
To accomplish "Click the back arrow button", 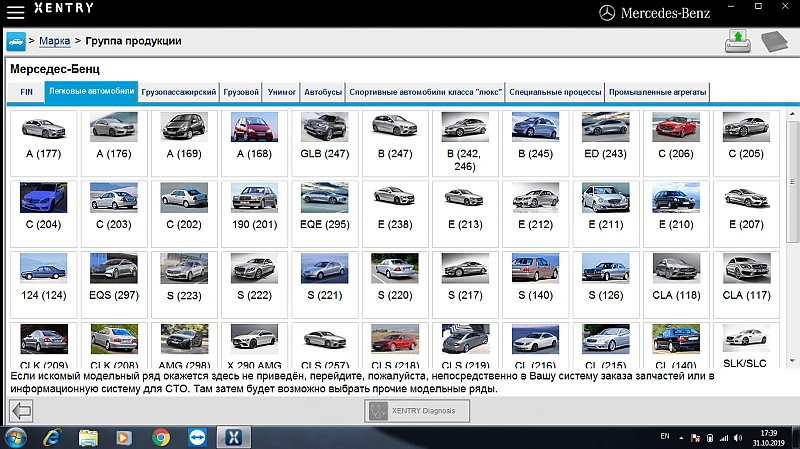I will coord(21,411).
